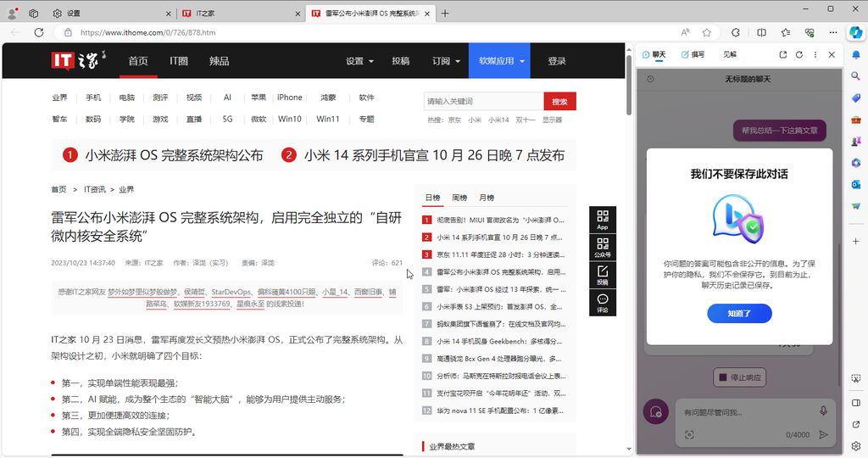Click the 请输入关键词 search field

pyautogui.click(x=484, y=101)
